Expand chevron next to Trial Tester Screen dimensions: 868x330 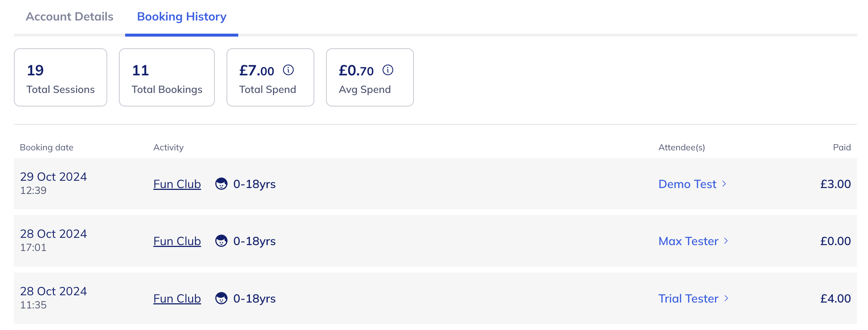(726, 298)
